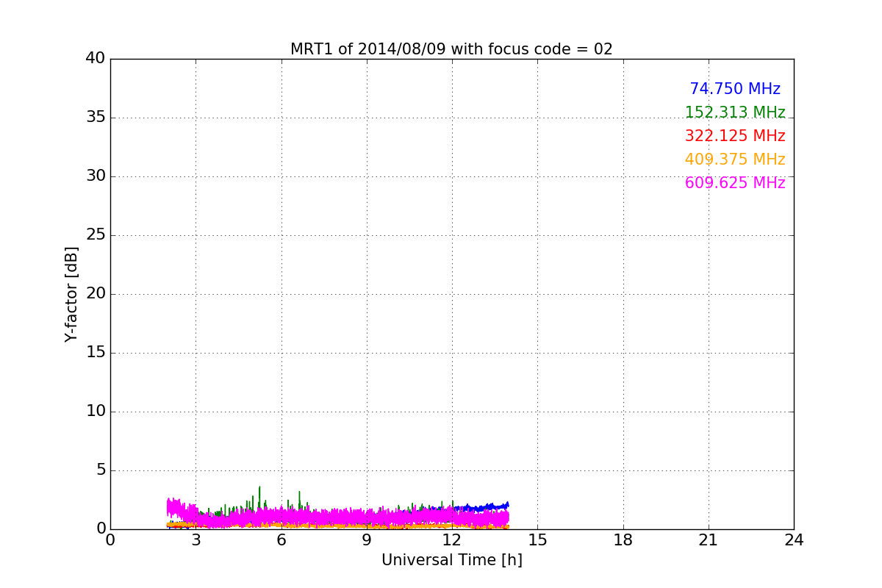
Task: Click the y-axis tick label 10
Action: pos(96,412)
